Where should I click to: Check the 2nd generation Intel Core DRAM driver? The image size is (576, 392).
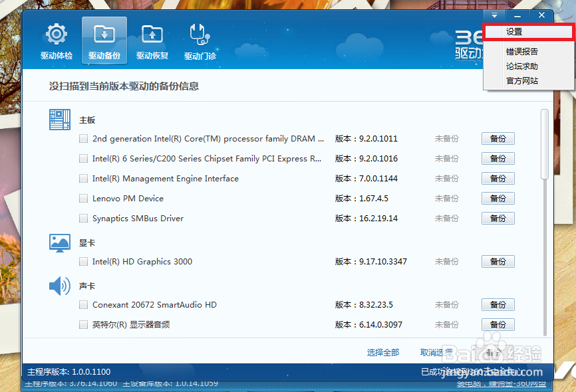[x=83, y=139]
